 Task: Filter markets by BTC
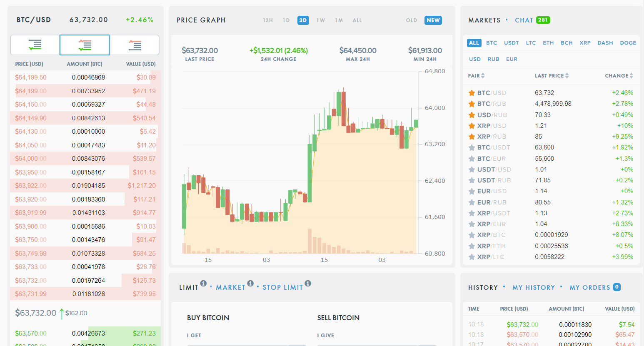[x=492, y=43]
